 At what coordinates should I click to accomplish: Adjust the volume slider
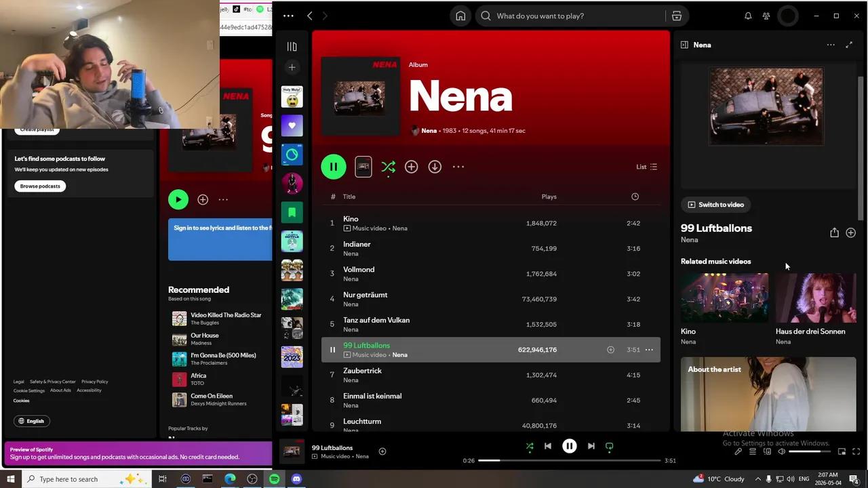click(809, 451)
